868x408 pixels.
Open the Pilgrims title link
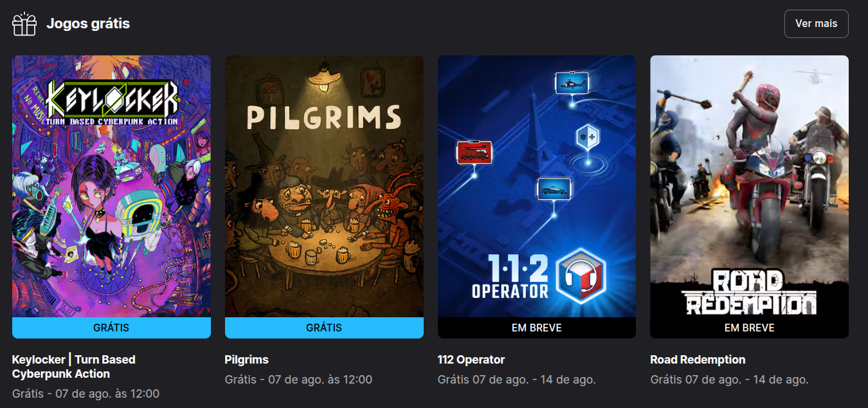tap(247, 360)
